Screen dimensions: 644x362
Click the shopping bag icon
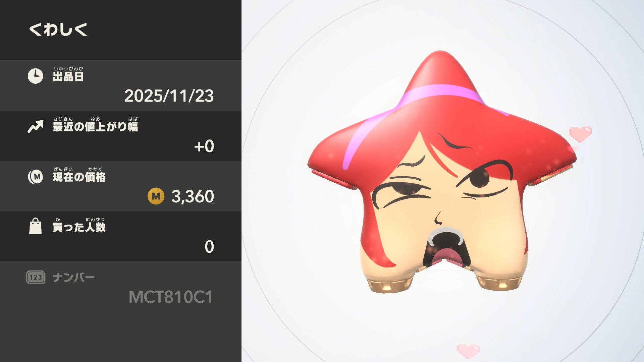35,226
